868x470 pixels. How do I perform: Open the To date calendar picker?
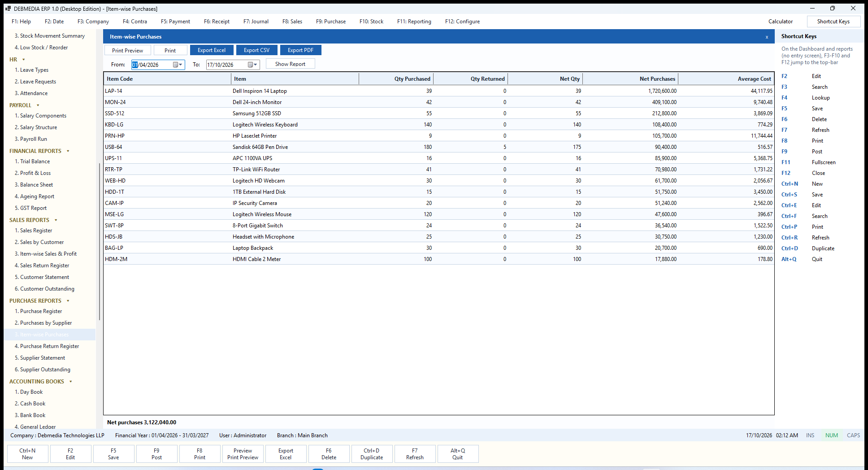click(x=252, y=65)
